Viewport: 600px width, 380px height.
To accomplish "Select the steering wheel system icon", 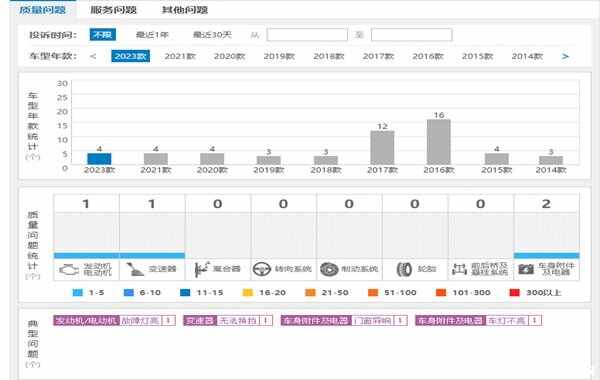I will pos(262,269).
